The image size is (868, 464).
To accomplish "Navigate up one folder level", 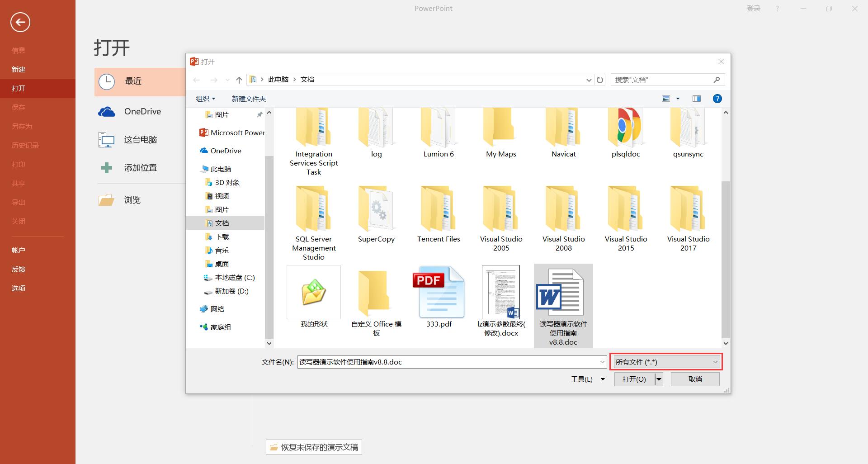I will 239,80.
